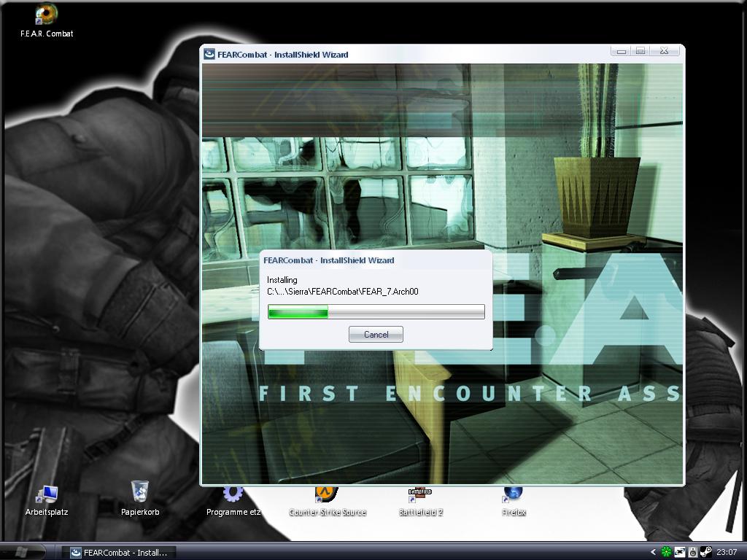Click the inner progress dialog title text
This screenshot has height=560, width=747.
(x=329, y=260)
